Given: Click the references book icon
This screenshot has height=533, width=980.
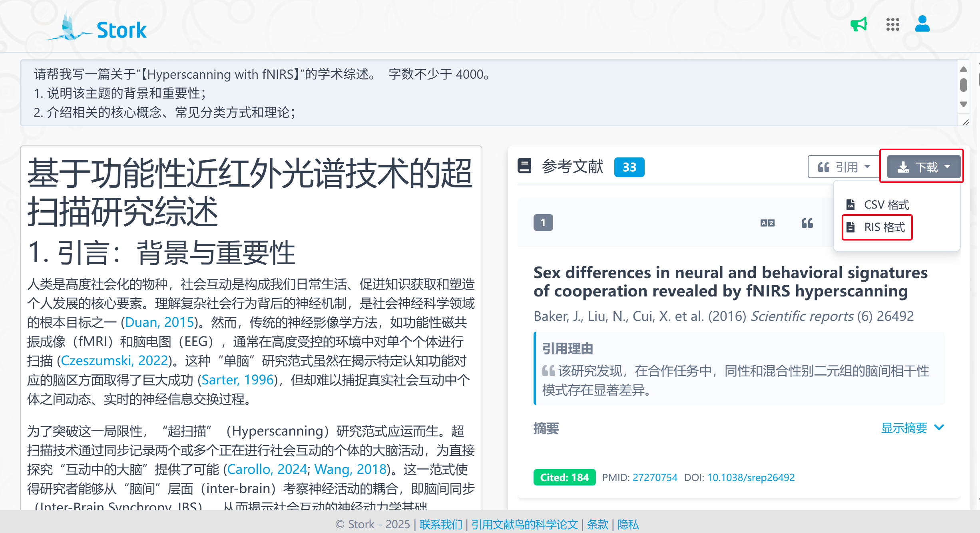Looking at the screenshot, I should point(524,166).
